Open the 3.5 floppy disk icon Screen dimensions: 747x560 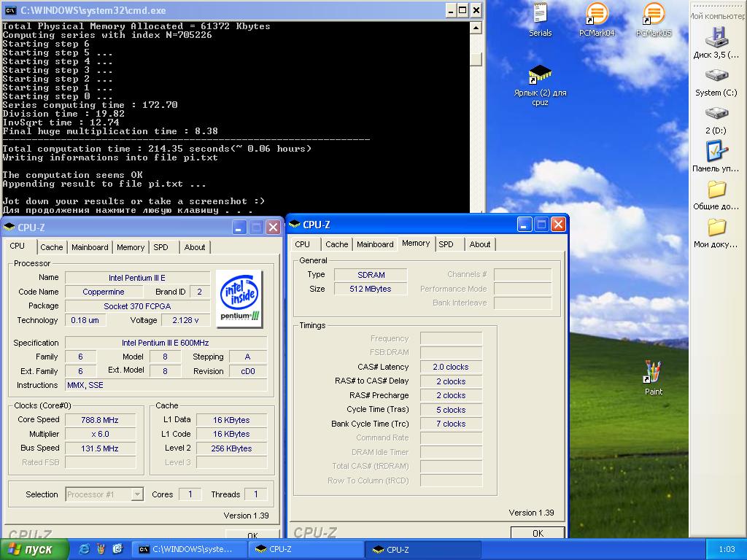click(716, 43)
